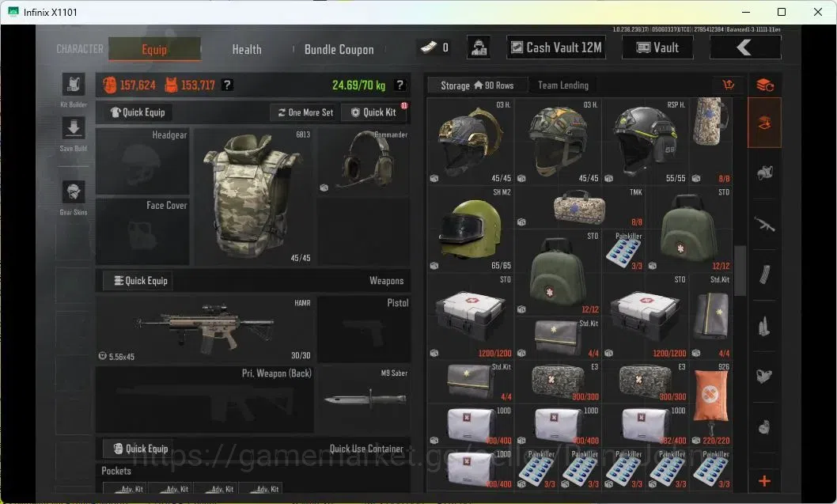
Task: Select the white STO medical case at left 1200/1200
Action: pos(470,316)
